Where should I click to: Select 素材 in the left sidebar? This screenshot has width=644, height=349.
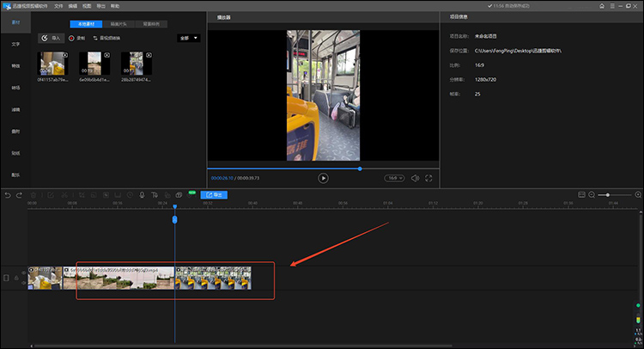pyautogui.click(x=15, y=22)
